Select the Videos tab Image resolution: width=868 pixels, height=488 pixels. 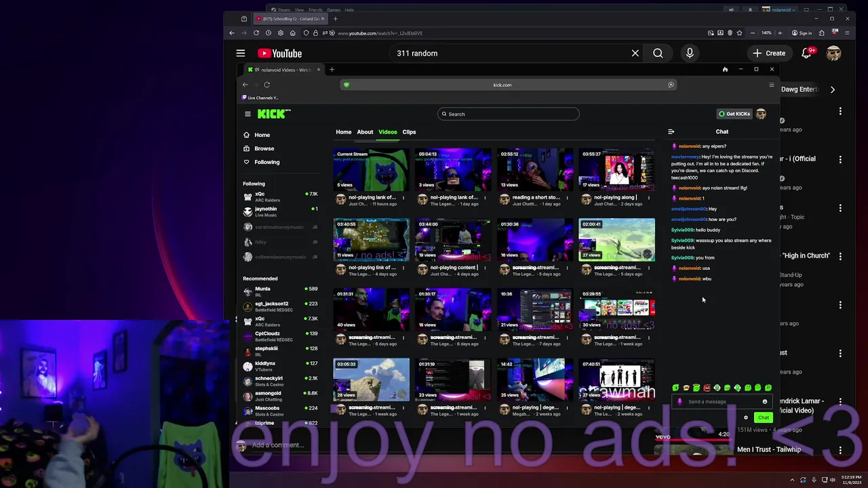[388, 132]
